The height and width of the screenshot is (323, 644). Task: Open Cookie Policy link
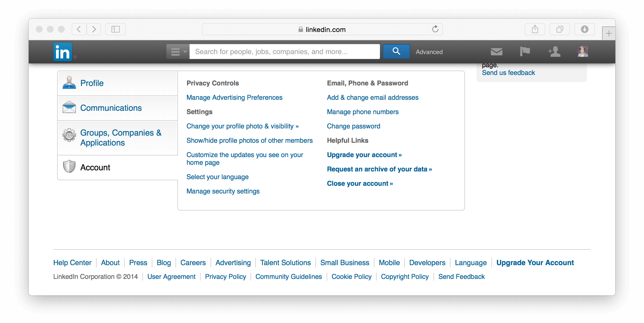click(352, 277)
